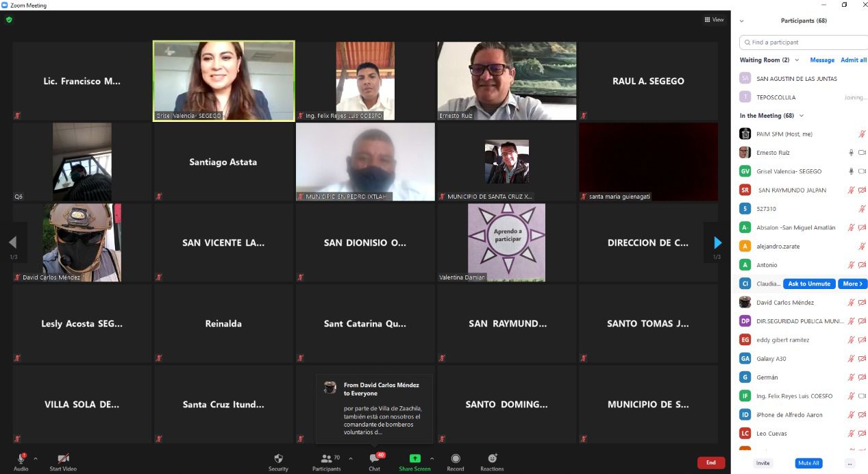The image size is (868, 474).
Task: Click the green encryption shield icon
Action: 9,20
